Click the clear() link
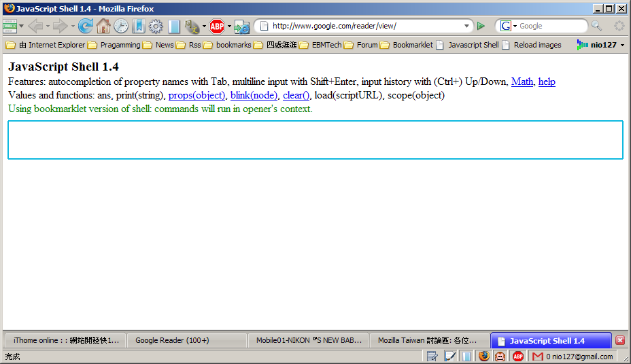 coord(296,95)
